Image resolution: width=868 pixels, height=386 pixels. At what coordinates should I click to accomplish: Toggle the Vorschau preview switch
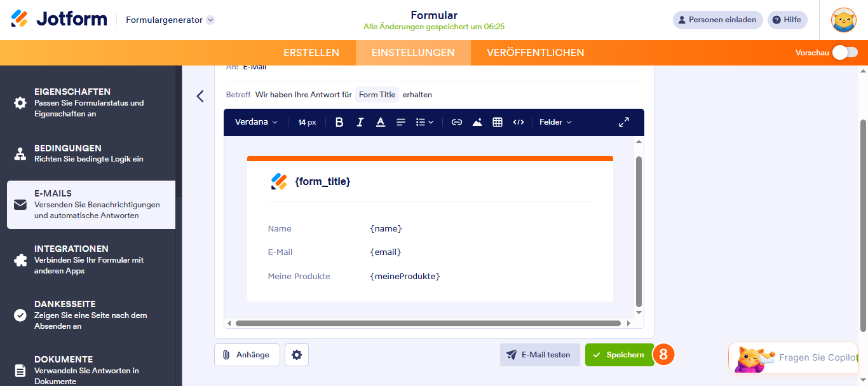tap(845, 53)
